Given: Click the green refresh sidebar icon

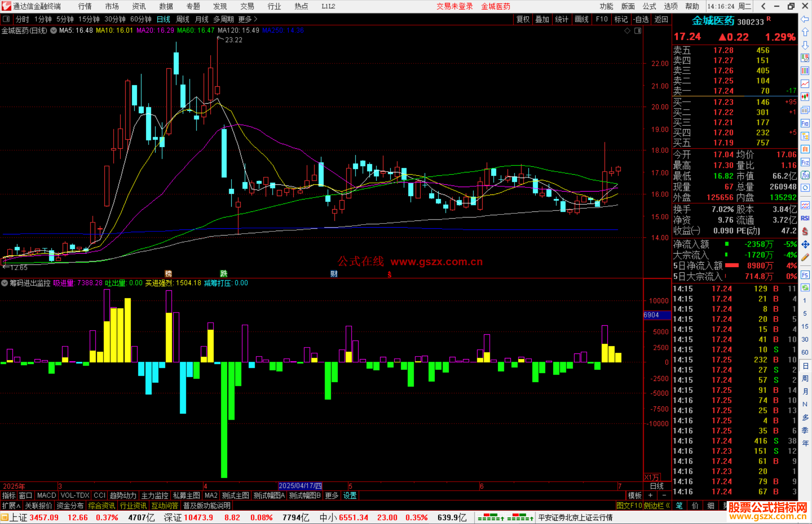Looking at the screenshot, I should 805,288.
